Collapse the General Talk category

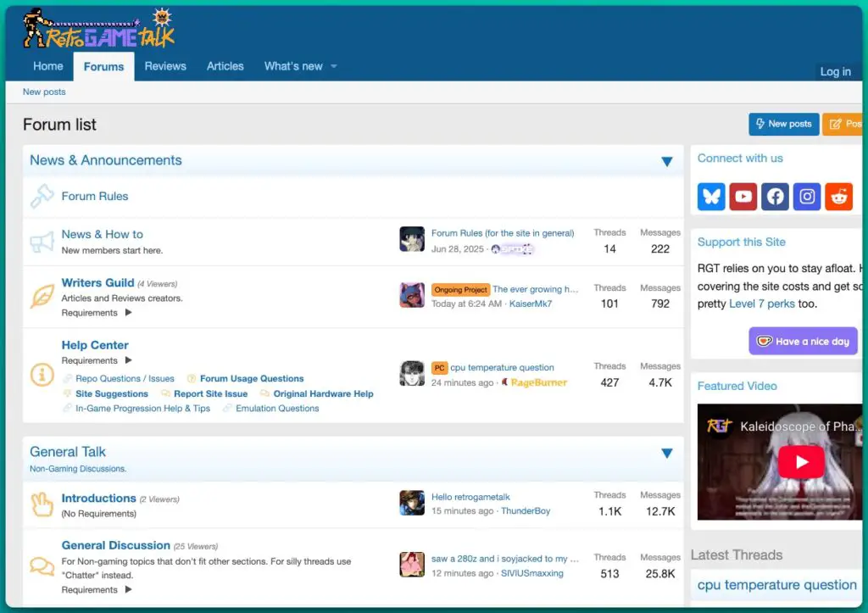666,454
